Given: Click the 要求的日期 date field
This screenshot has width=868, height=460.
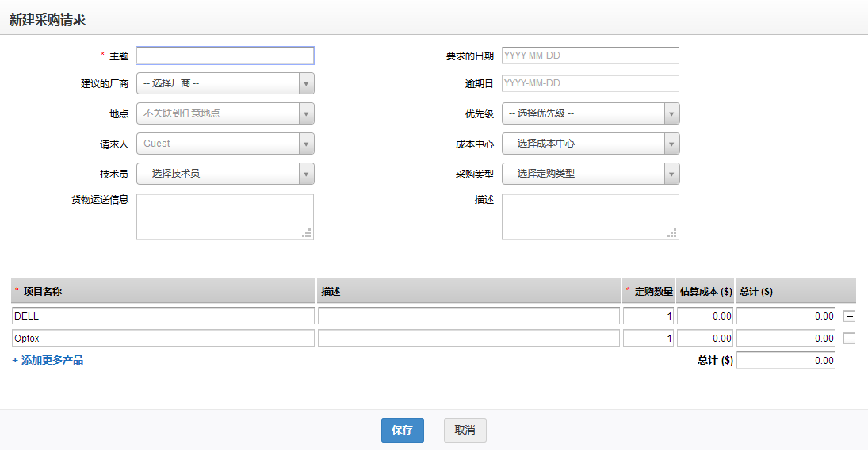Looking at the screenshot, I should click(591, 56).
